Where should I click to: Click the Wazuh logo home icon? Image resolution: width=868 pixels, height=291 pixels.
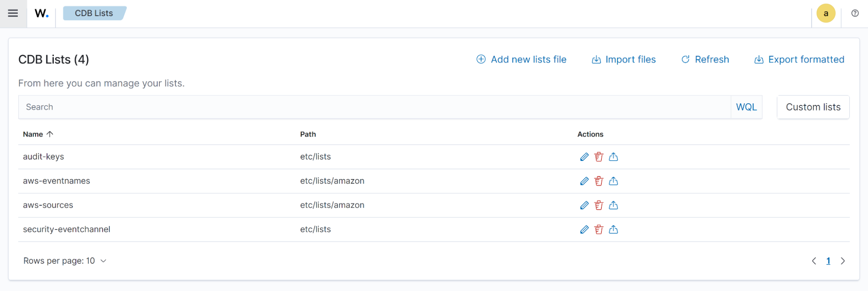[x=41, y=13]
